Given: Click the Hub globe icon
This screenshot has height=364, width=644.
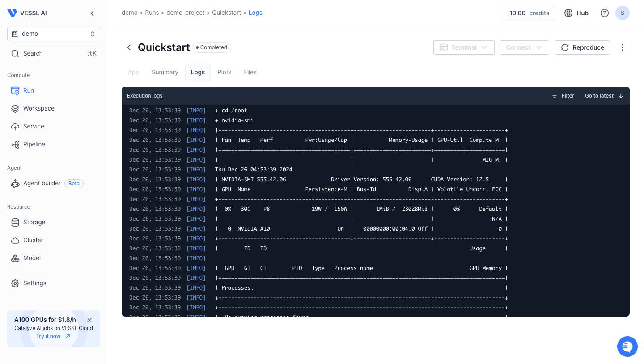Looking at the screenshot, I should click(568, 13).
